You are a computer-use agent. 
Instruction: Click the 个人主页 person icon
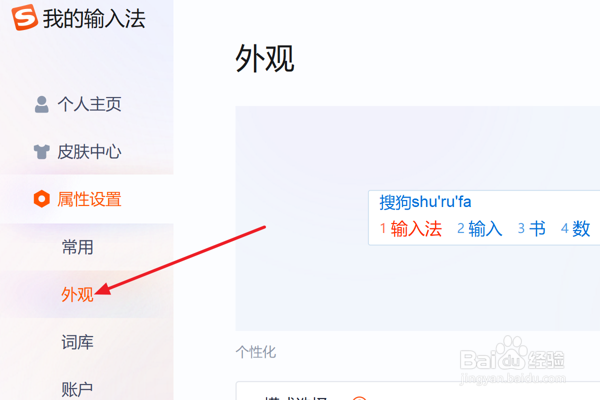point(41,104)
